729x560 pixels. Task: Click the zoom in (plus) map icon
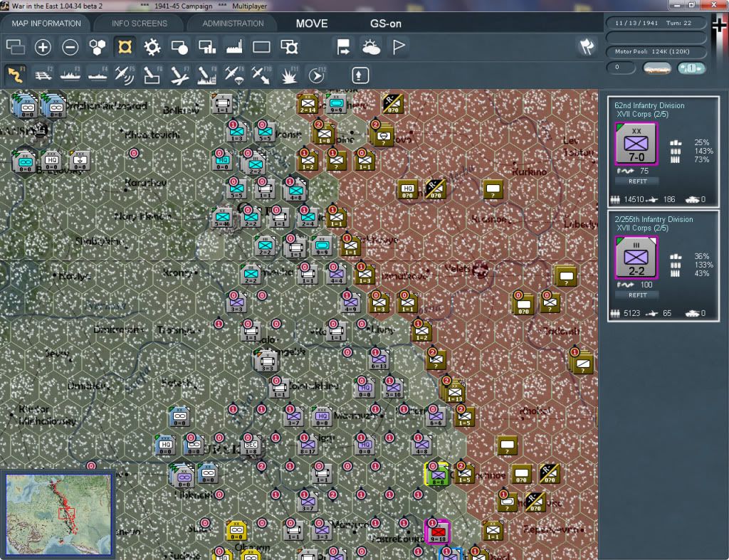[x=43, y=47]
